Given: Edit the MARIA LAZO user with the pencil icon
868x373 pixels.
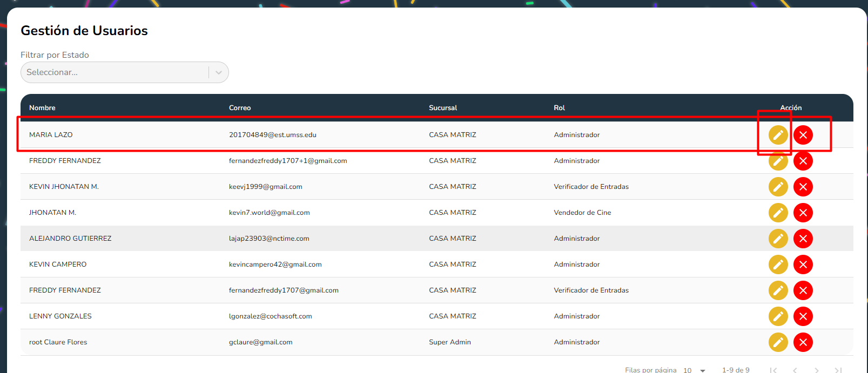Looking at the screenshot, I should tap(778, 135).
